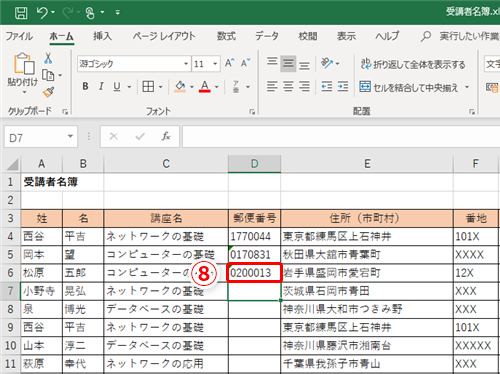Click the insert function fx icon
Screen dimensions: 500x374
[166, 136]
